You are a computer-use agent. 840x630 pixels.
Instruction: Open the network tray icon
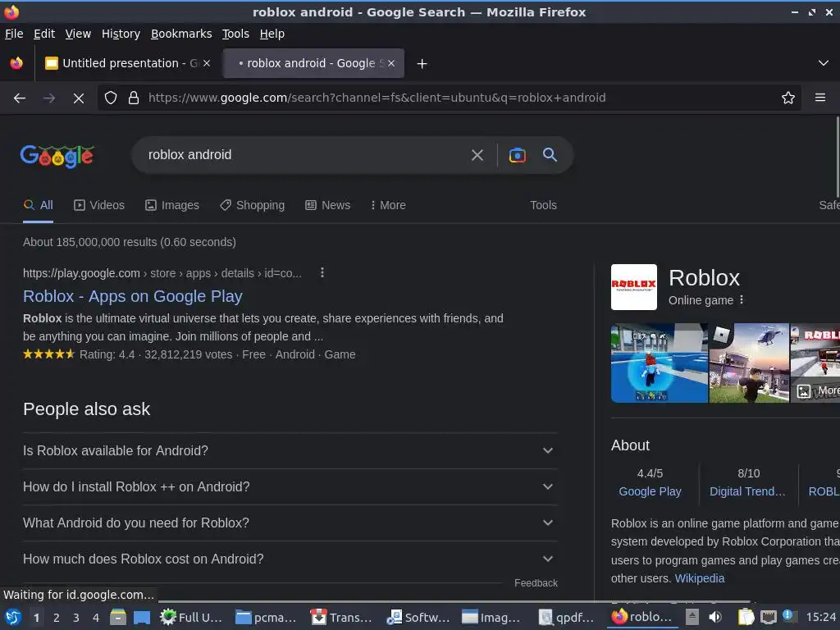point(768,617)
